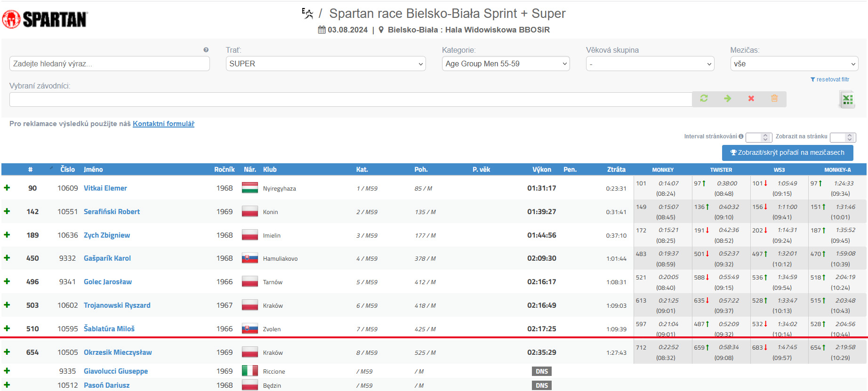The width and height of the screenshot is (868, 391).
Task: Click Hungarian flag in Vitkai Elemer row
Action: pos(250,188)
